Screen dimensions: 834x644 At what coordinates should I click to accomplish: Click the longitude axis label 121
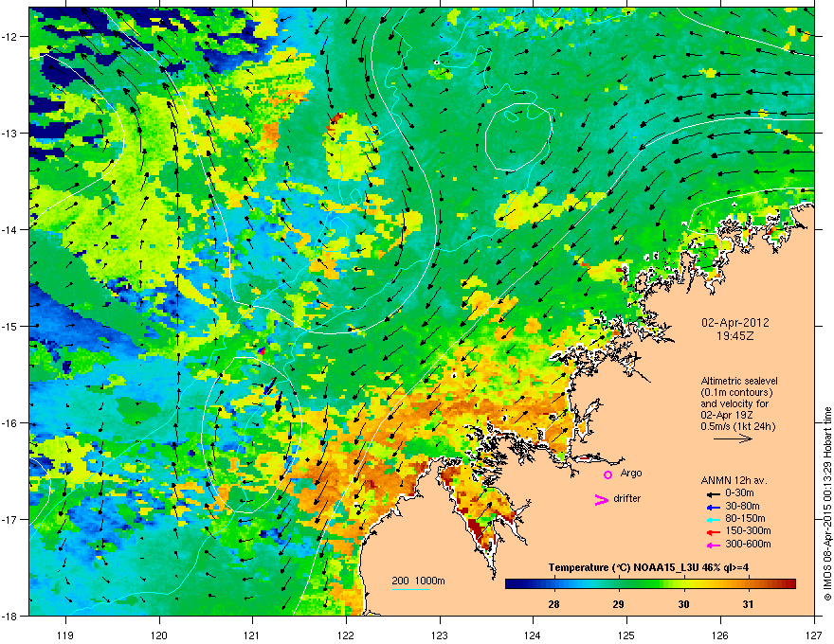click(x=252, y=635)
